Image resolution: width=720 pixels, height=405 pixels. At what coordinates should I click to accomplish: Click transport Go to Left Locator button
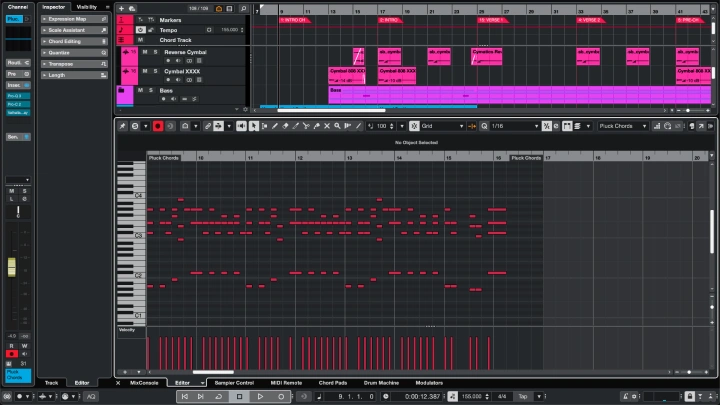click(185, 396)
